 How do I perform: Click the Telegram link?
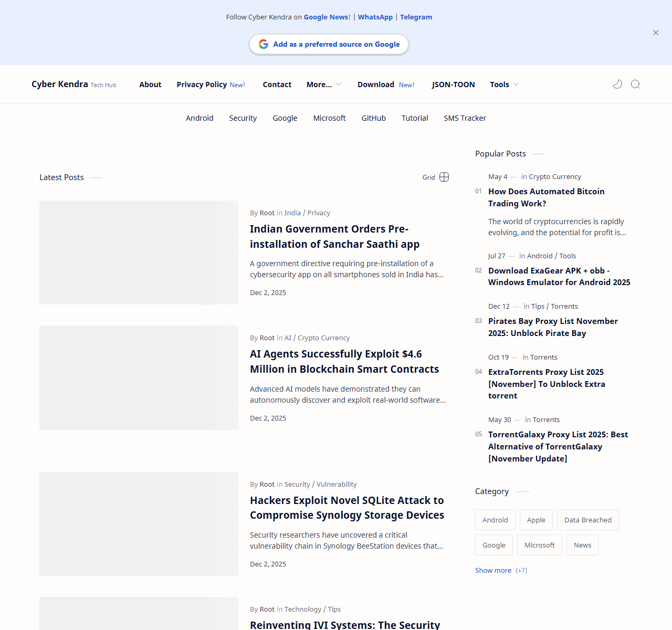point(416,17)
